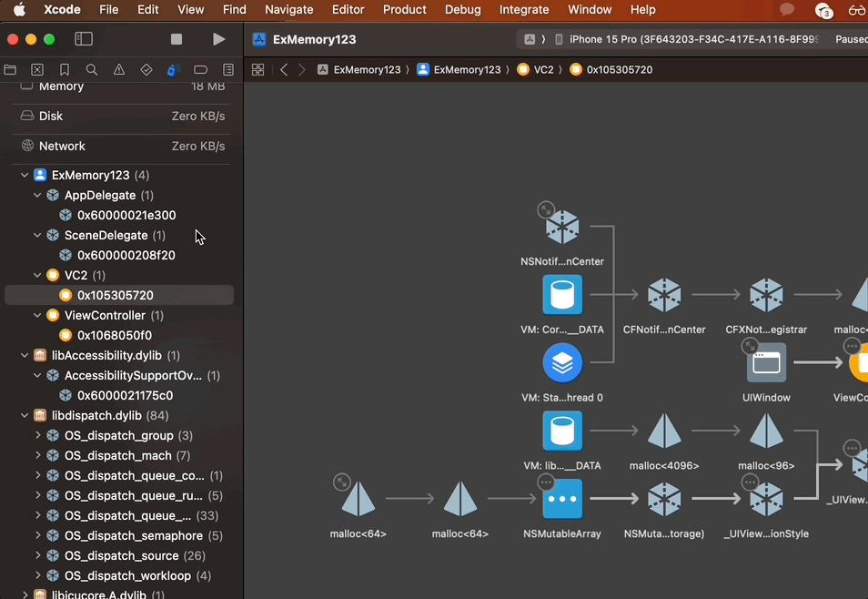Click VC2 breadcrumb segment

click(x=535, y=70)
